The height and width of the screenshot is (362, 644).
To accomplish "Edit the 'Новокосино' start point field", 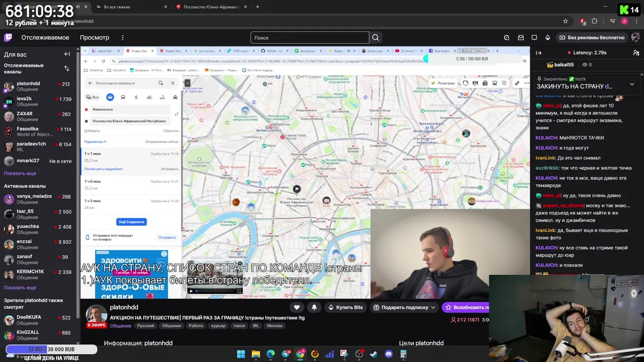I will 131,109.
